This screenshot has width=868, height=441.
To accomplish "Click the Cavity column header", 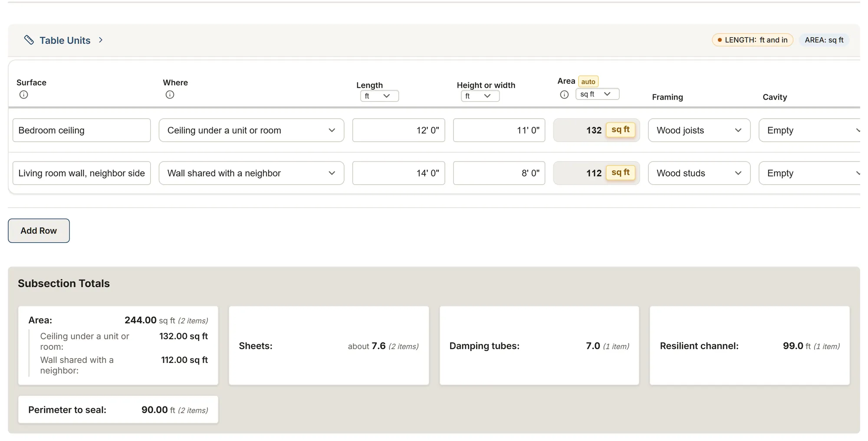I will pyautogui.click(x=775, y=97).
